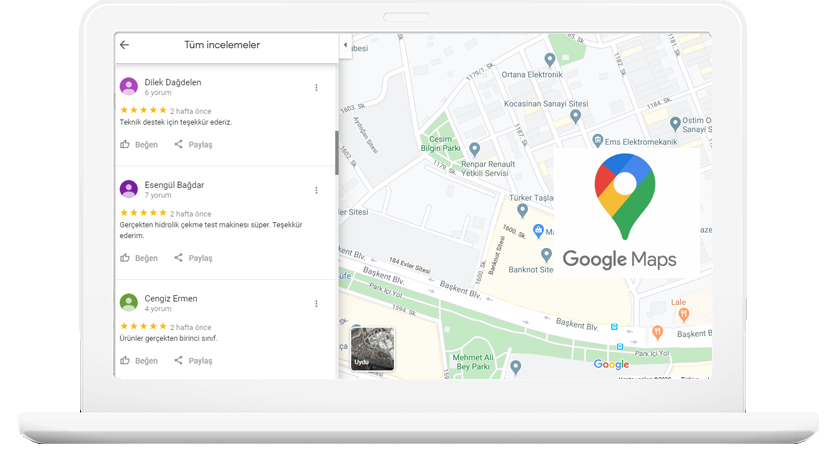Click the reviews panel scrollbar thumb

tap(337, 153)
